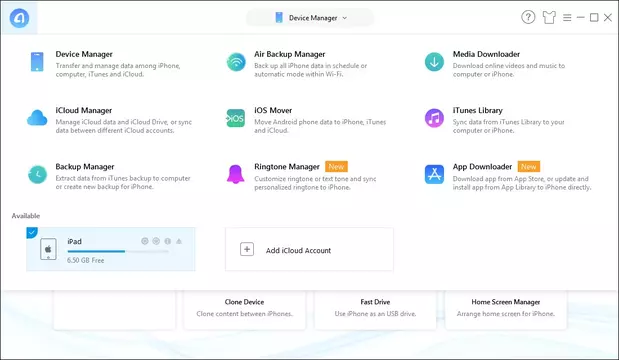Open the App Downloader App Store icon
Image resolution: width=619 pixels, height=360 pixels.
[x=434, y=174]
